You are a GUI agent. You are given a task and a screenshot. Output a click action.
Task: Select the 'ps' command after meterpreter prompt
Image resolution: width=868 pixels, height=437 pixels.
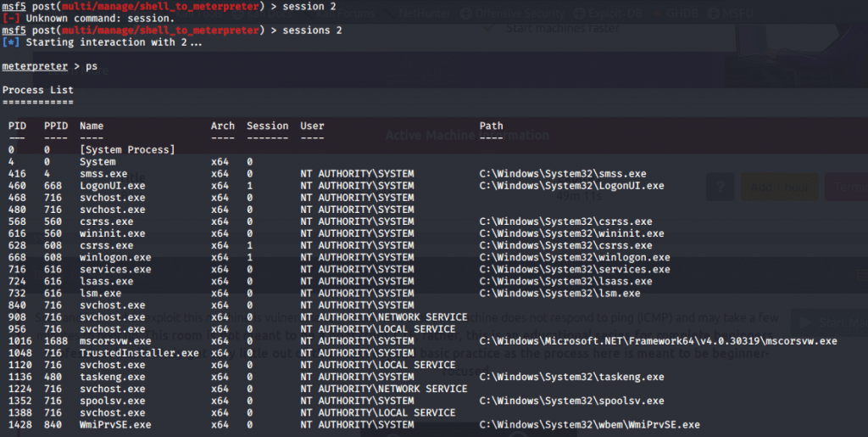point(92,66)
